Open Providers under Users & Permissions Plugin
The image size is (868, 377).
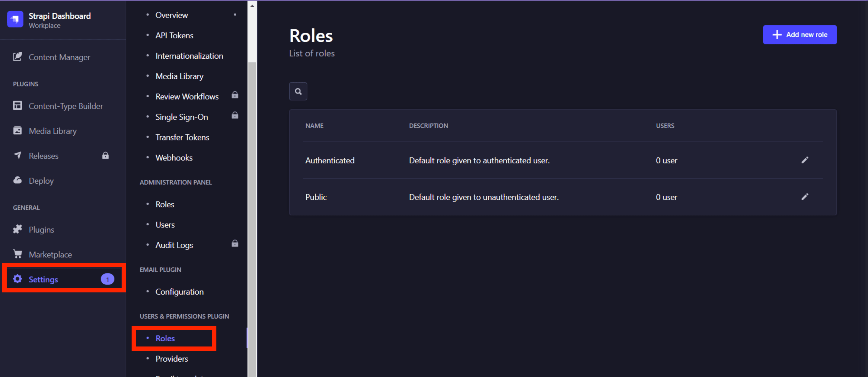(171, 359)
